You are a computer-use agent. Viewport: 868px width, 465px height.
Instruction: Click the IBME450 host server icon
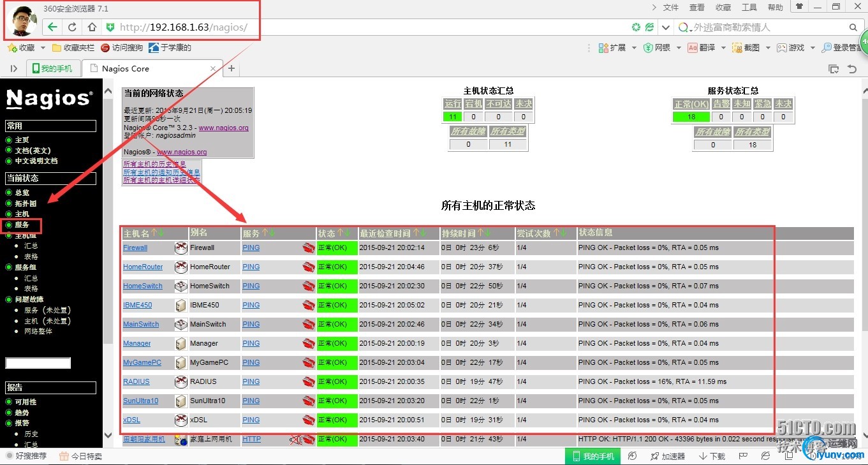click(x=181, y=305)
